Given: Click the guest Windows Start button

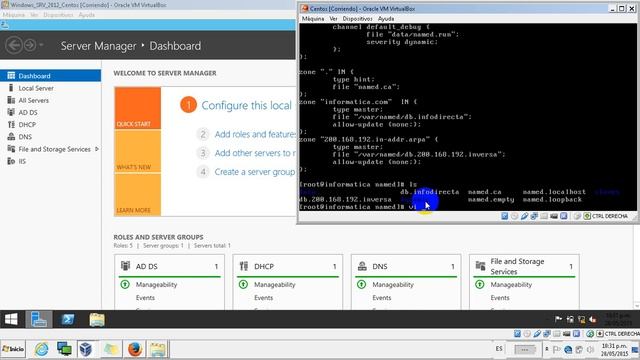Looking at the screenshot, I should tap(11, 319).
